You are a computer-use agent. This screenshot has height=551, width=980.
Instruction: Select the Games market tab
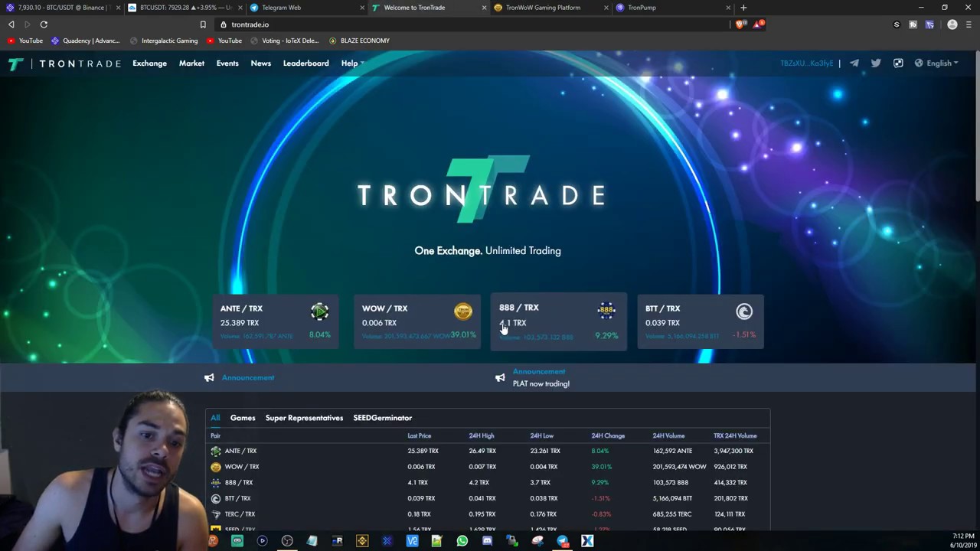[x=243, y=418]
